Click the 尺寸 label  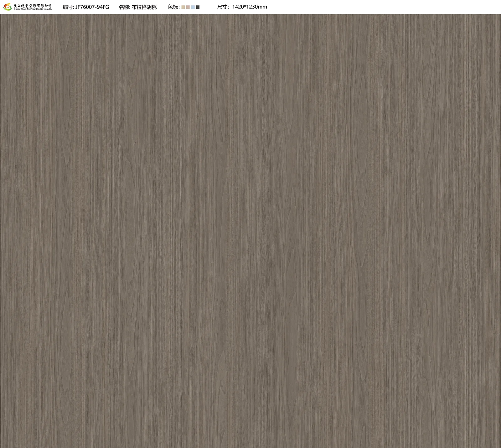[223, 7]
